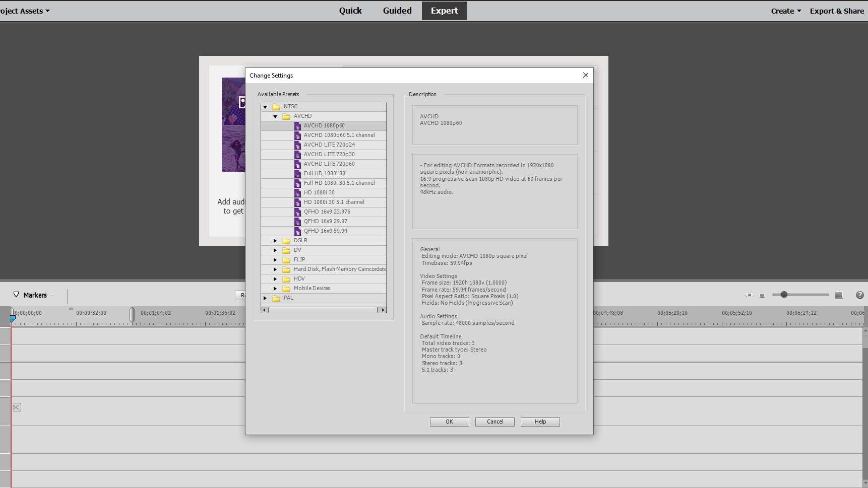Click the Markers flag icon

pos(16,295)
